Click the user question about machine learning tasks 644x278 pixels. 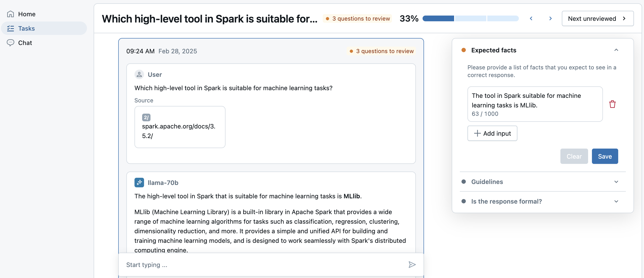tap(233, 88)
